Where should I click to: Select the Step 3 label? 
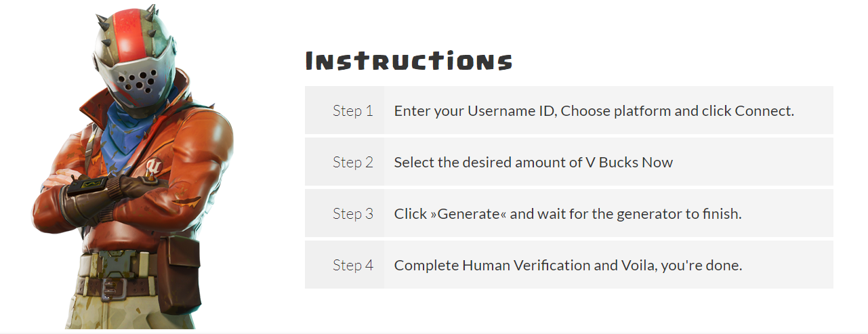coord(352,213)
